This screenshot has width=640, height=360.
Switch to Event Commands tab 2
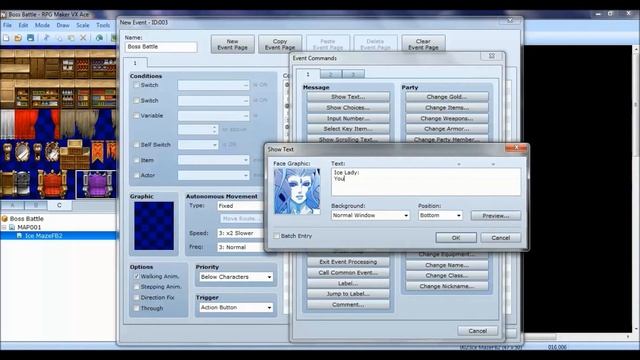331,74
